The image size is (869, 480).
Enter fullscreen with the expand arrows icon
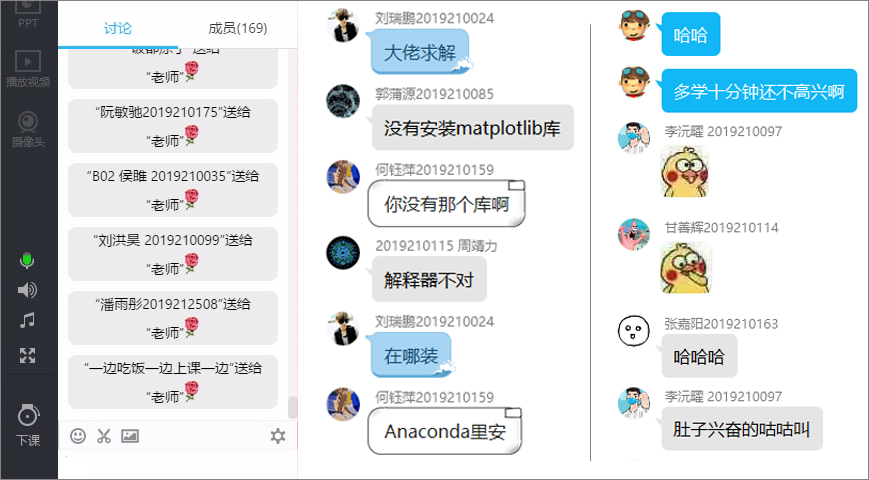[27, 355]
